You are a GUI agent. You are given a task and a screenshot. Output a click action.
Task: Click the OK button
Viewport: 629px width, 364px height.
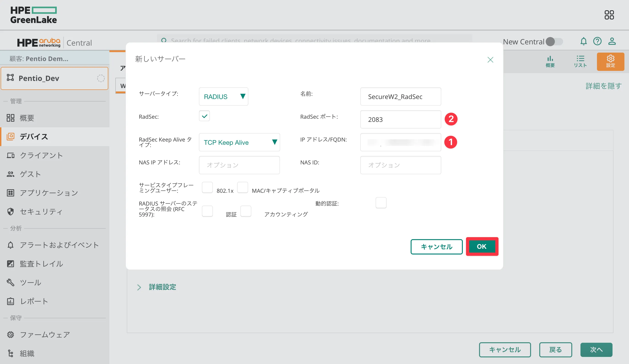point(482,246)
